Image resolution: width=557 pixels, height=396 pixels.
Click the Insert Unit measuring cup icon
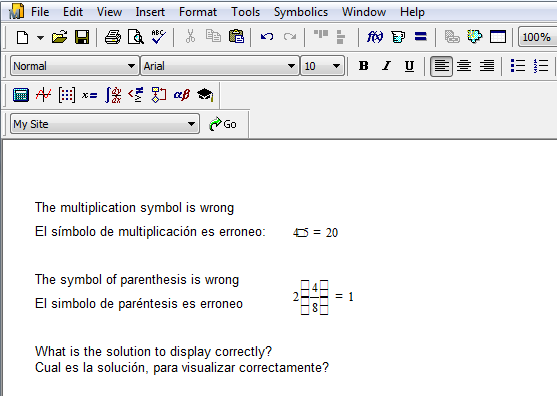(398, 37)
